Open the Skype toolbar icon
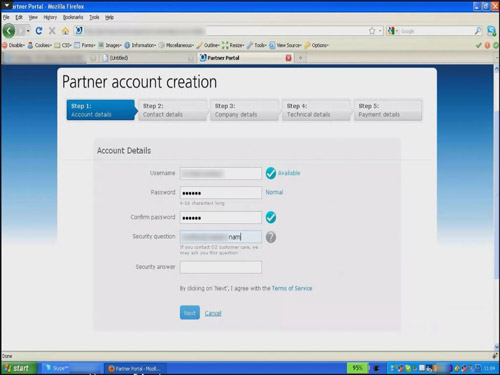The image size is (500, 375). 492,31
